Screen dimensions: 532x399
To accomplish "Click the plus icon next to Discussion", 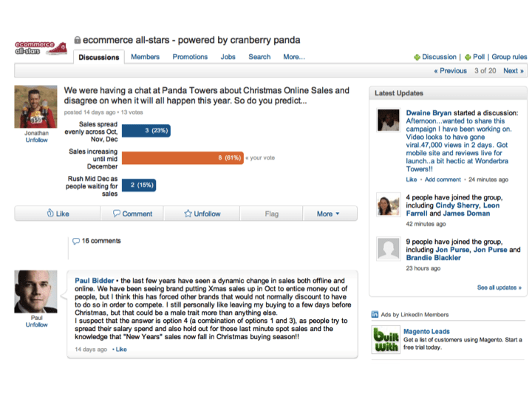I will click(x=417, y=57).
